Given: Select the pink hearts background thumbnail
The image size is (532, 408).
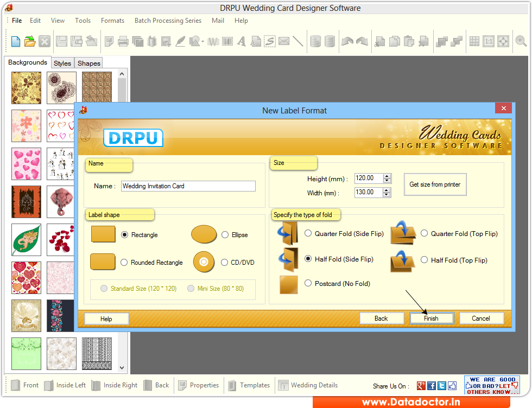Looking at the screenshot, I should (x=26, y=164).
